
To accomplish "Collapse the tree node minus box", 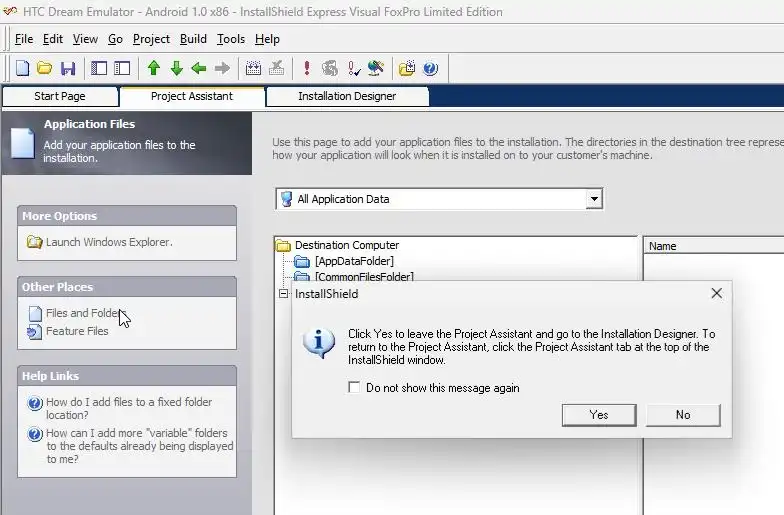I will (284, 294).
